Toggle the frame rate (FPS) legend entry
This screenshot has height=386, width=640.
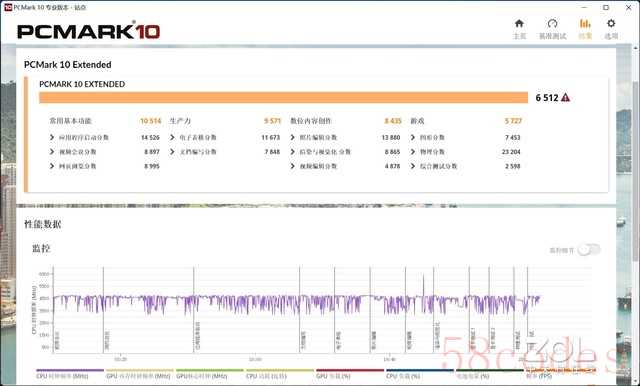tap(560, 374)
